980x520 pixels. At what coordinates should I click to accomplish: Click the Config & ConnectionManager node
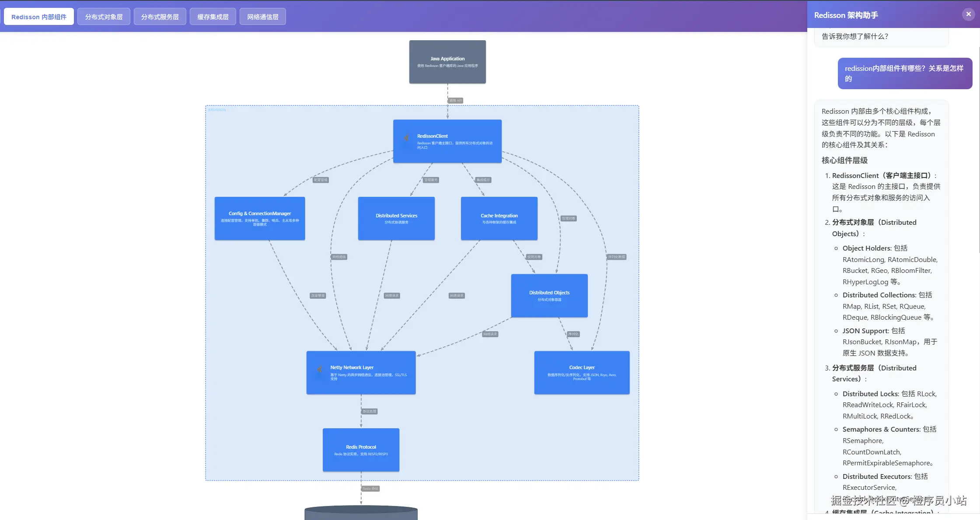tap(259, 218)
